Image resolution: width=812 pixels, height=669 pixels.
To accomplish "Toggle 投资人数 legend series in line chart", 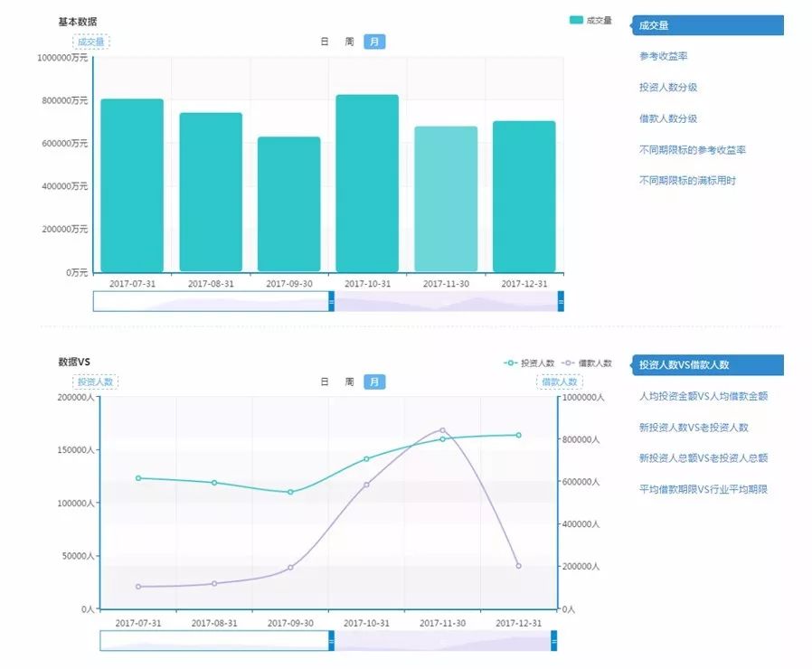I will (x=529, y=363).
